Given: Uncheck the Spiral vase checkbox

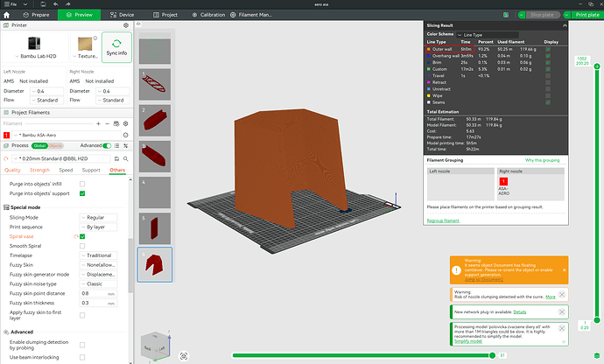Looking at the screenshot, I should tap(82, 236).
